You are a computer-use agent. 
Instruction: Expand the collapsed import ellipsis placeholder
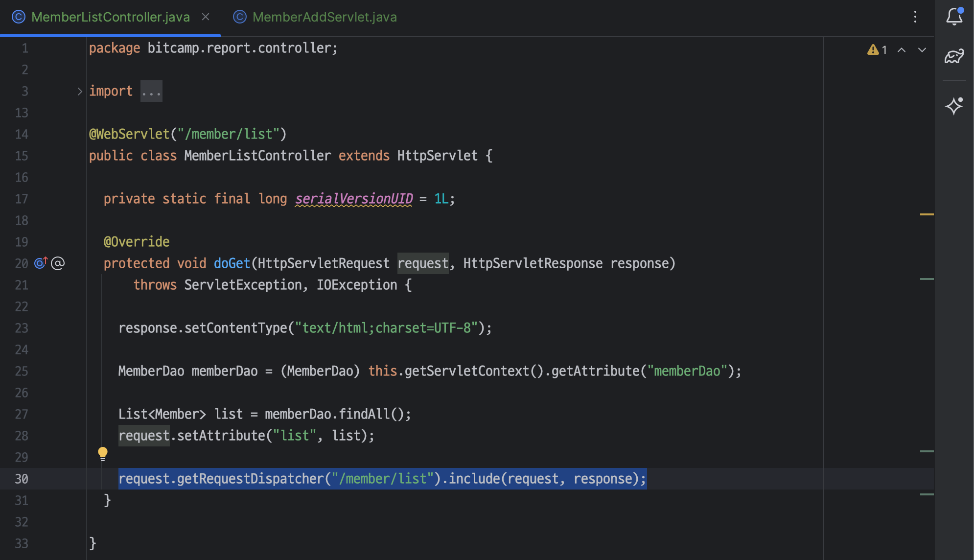pyautogui.click(x=151, y=92)
